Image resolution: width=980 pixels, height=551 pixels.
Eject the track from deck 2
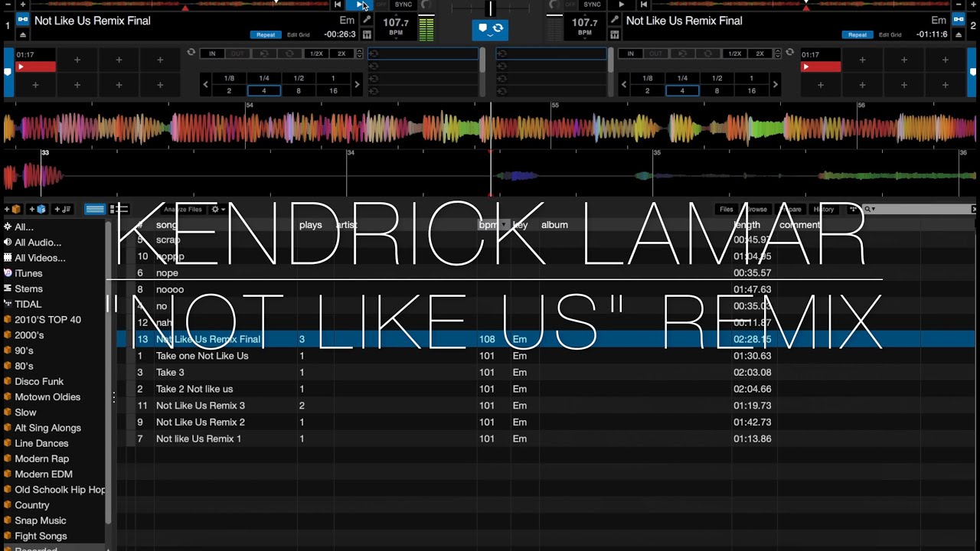coord(958,34)
